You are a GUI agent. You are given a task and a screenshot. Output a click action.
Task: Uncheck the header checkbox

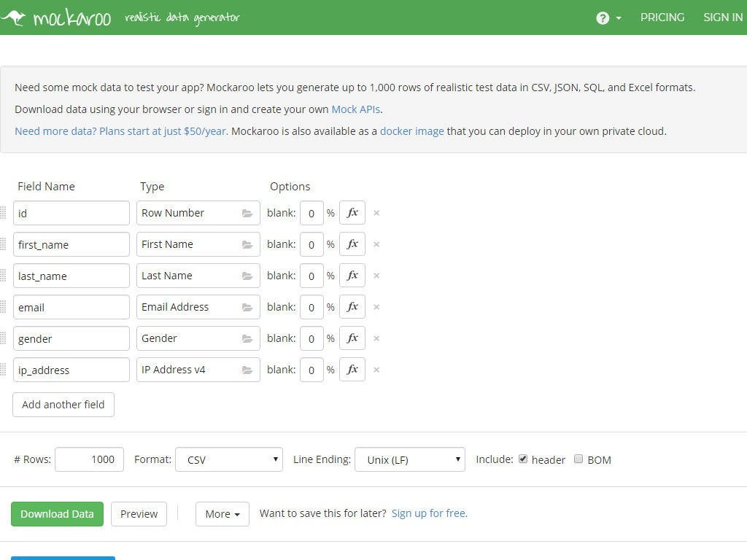[x=523, y=459]
